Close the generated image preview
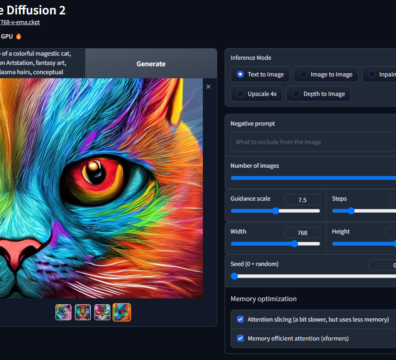 [x=208, y=87]
